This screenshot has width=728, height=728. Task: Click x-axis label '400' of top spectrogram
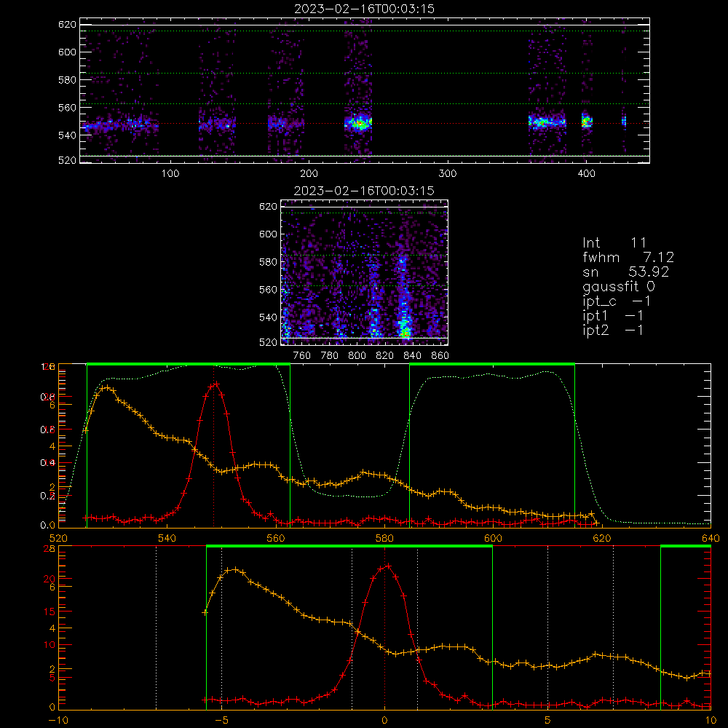point(586,174)
